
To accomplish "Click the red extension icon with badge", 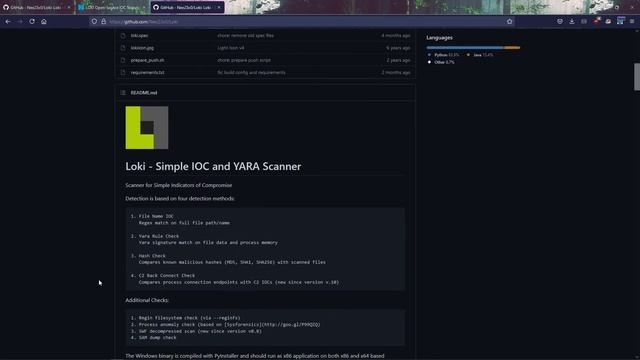I will point(596,21).
